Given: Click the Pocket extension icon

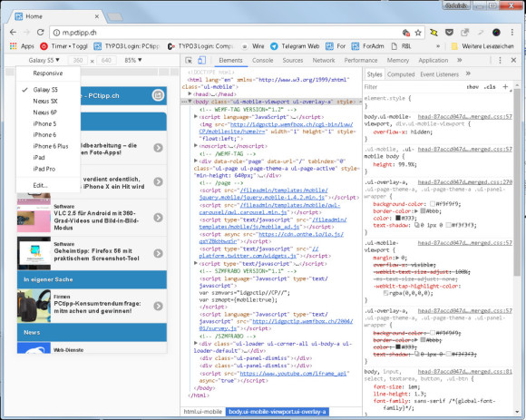Looking at the screenshot, I should coord(449,33).
